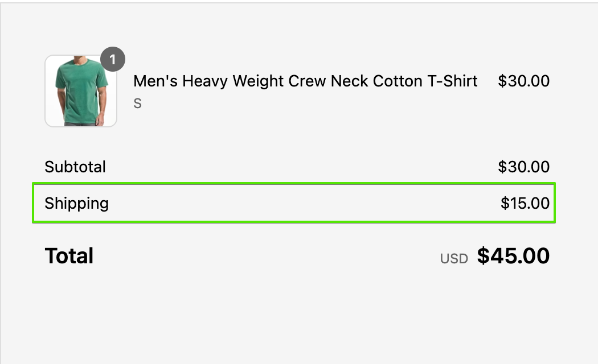Image resolution: width=598 pixels, height=364 pixels.
Task: Click the word Men's in product title
Action: [155, 81]
